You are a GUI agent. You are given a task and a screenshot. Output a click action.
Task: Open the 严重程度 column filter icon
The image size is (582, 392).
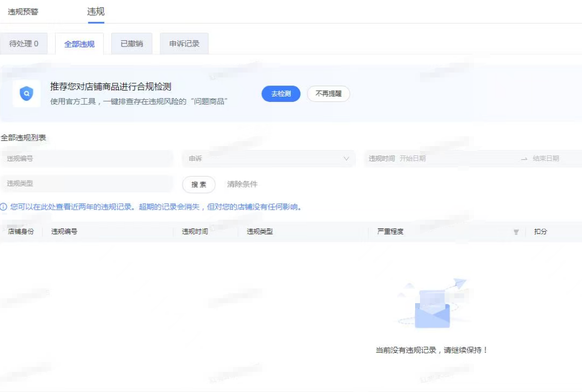pyautogui.click(x=516, y=232)
